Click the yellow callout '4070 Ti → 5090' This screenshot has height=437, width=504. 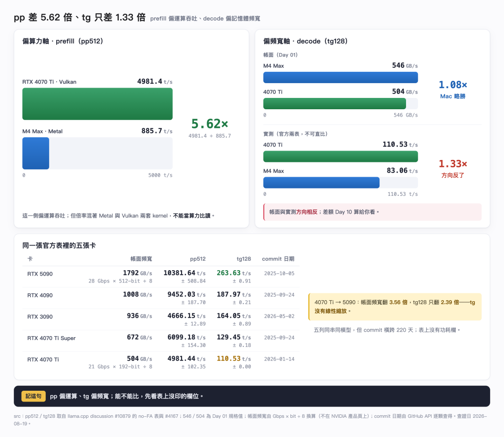(395, 307)
